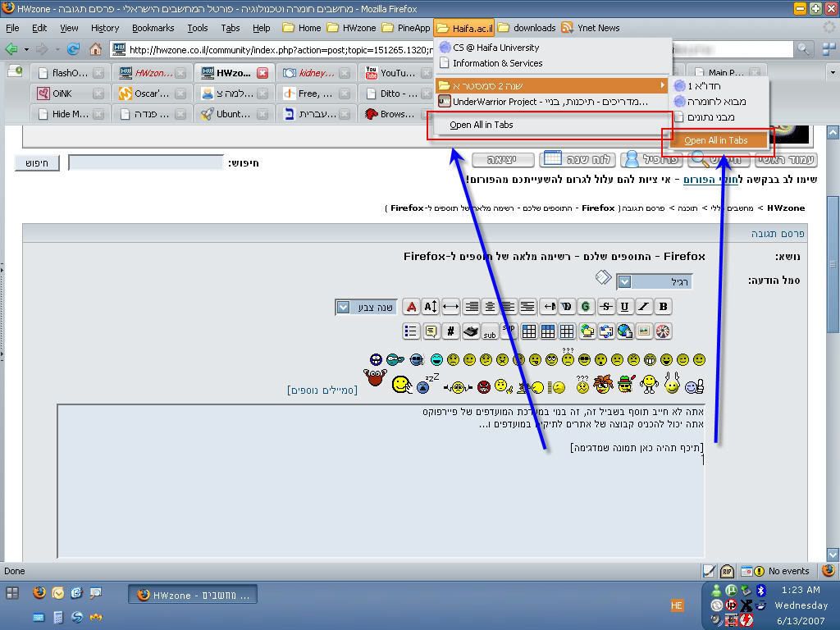Expand the שנה 2 סמסטר א bookmark subfolder

tap(552, 85)
